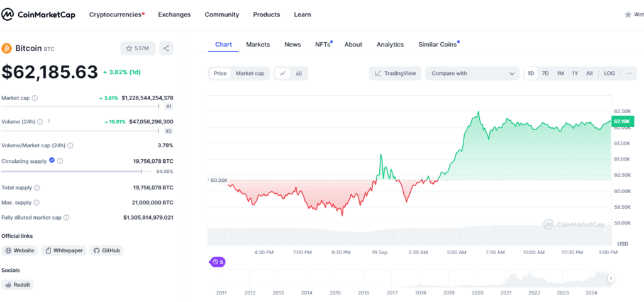
Task: Select 1Y time range
Action: 575,74
